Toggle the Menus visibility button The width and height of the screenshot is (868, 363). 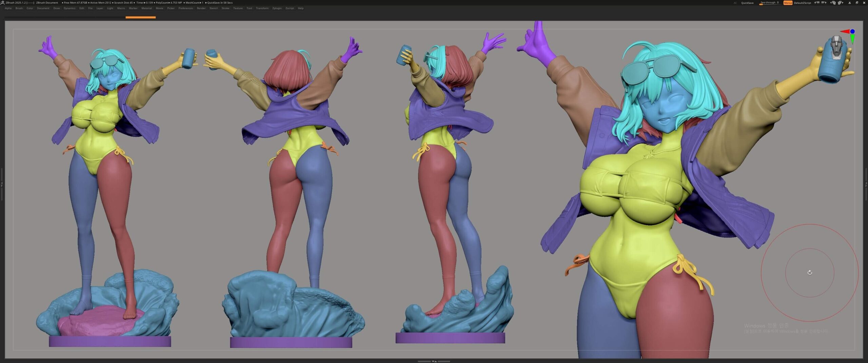pos(788,3)
